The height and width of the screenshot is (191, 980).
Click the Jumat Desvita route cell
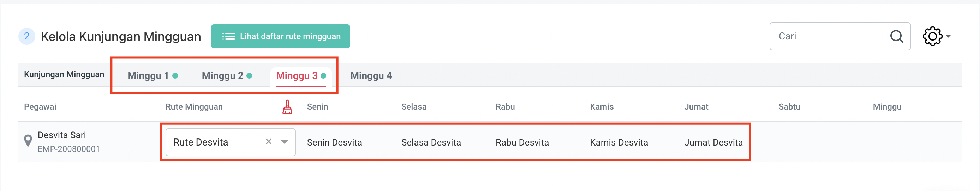tap(713, 142)
